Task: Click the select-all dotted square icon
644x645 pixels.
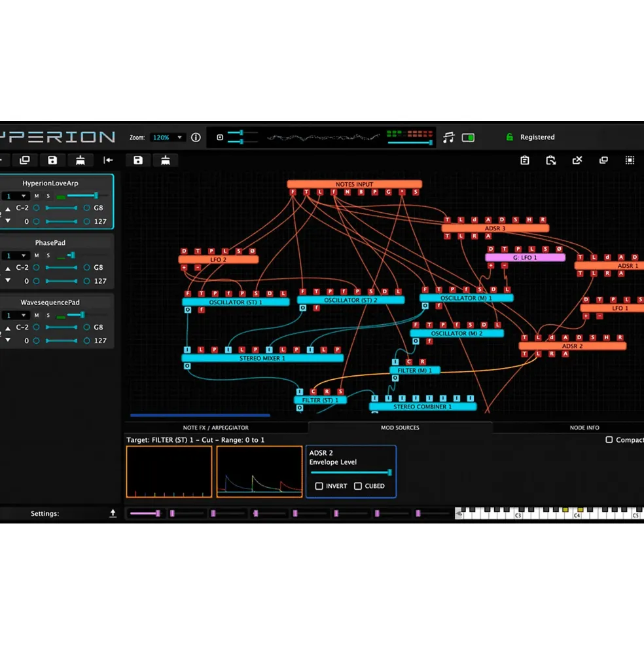Action: point(630,160)
